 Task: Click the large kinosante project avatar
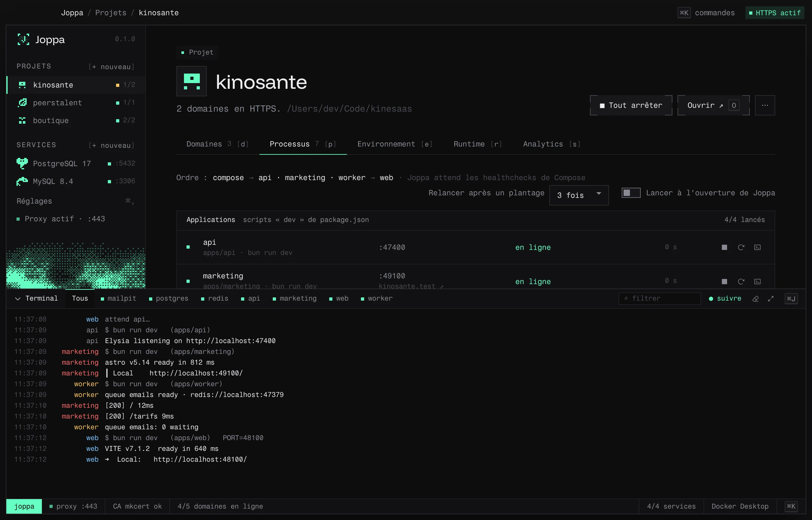[x=192, y=81]
